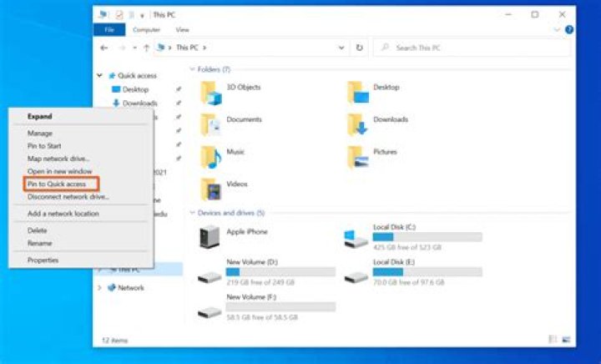
Task: Select Pin to Quick access menu entry
Action: click(57, 184)
